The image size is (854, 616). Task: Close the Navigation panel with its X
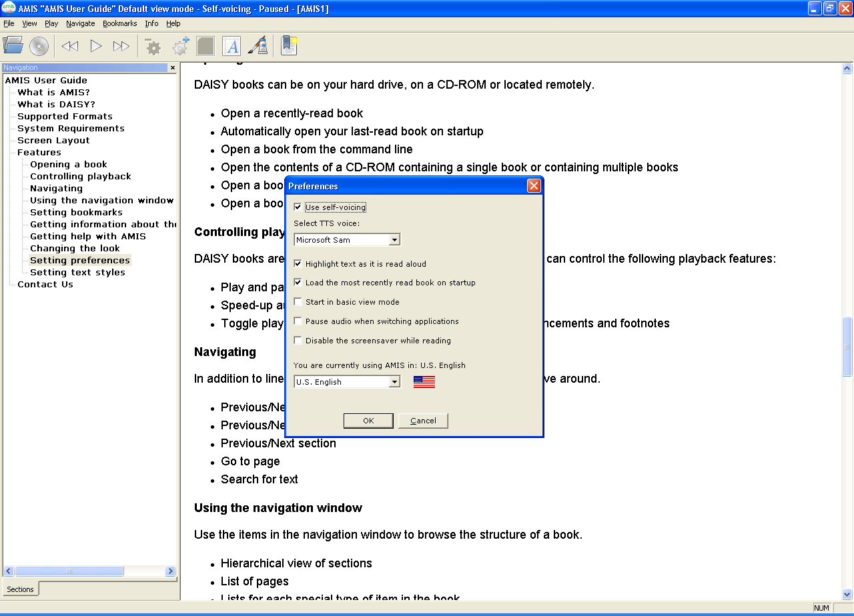(173, 67)
